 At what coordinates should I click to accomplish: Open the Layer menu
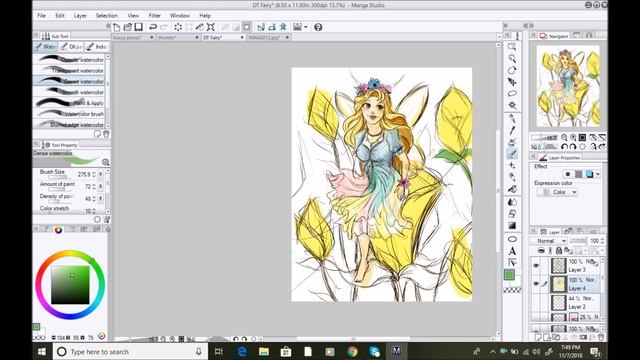coord(80,16)
